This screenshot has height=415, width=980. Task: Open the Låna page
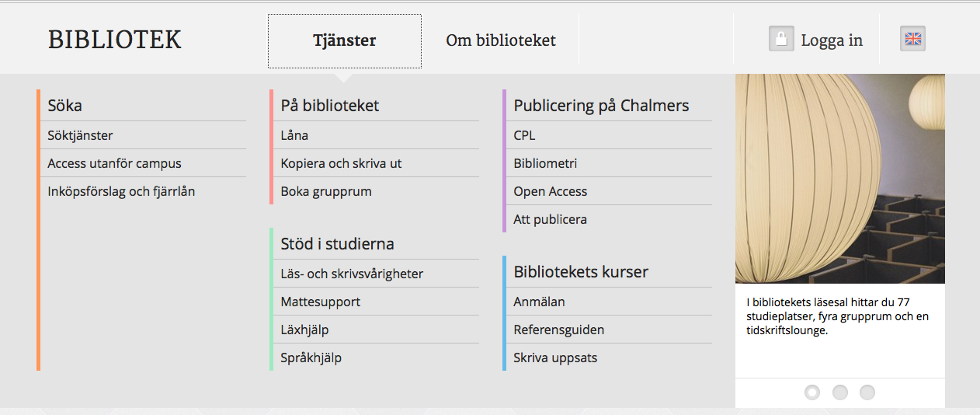tap(294, 135)
